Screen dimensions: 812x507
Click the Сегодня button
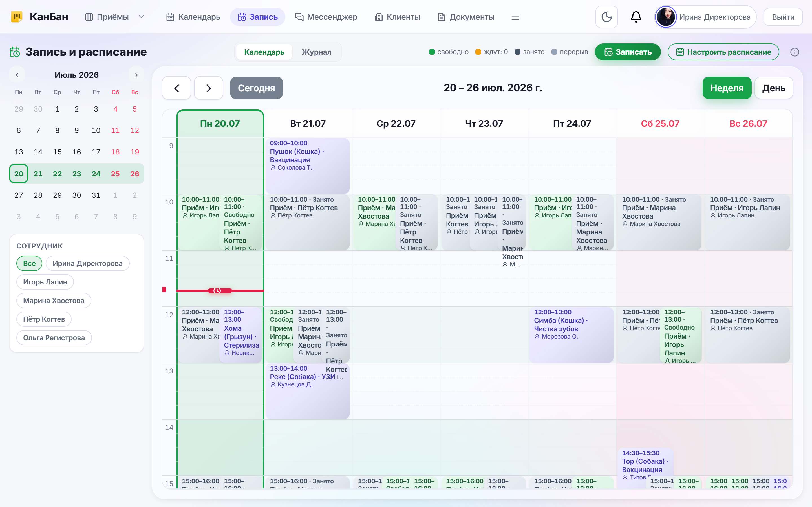pos(256,88)
